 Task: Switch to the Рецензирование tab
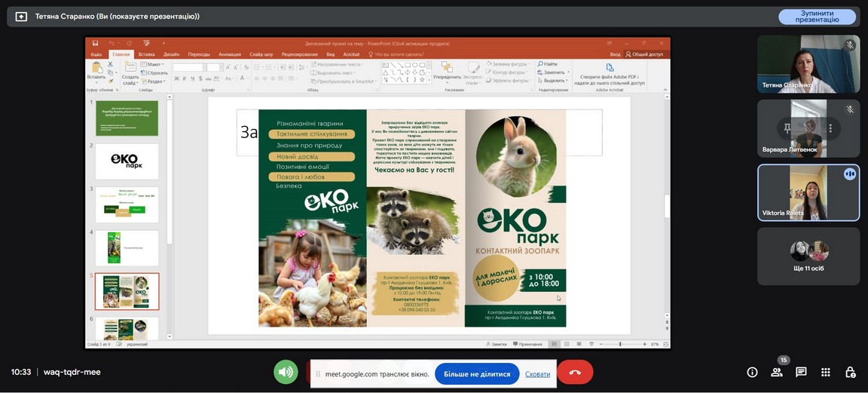point(299,54)
